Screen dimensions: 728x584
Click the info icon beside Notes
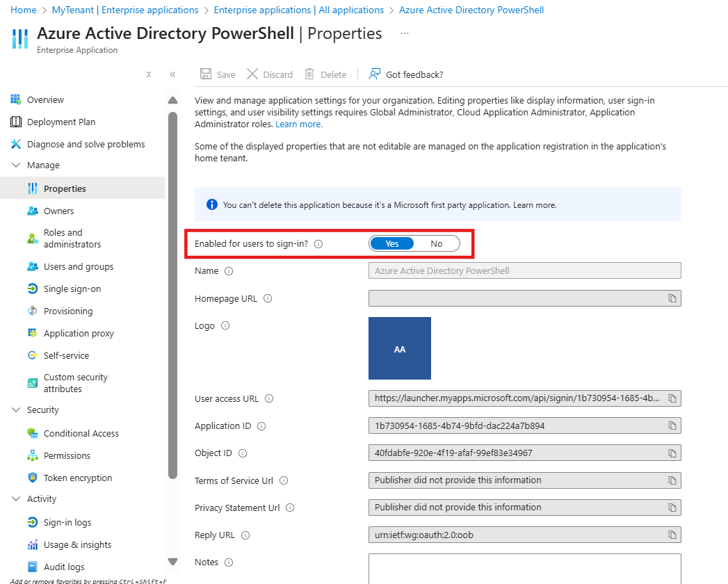click(229, 562)
